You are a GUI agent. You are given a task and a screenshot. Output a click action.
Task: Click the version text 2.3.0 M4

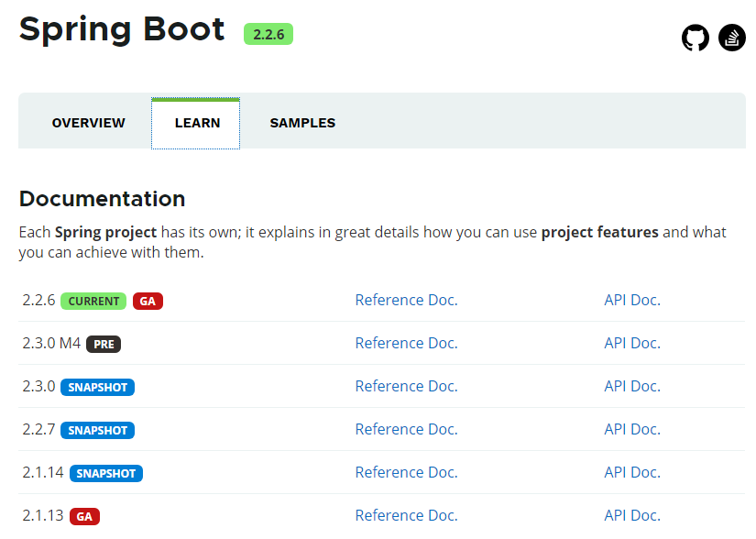click(x=51, y=343)
